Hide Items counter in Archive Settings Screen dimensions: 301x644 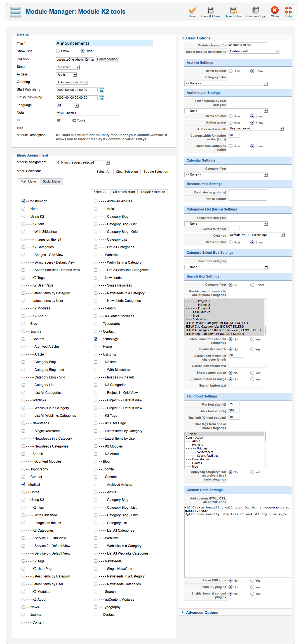click(x=231, y=71)
